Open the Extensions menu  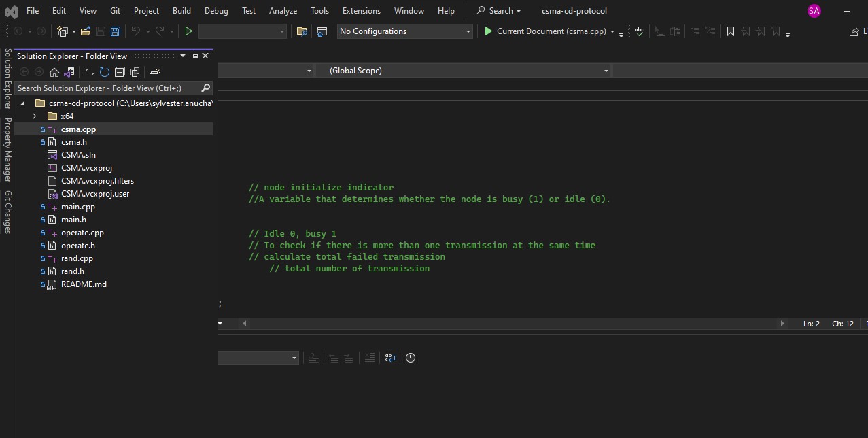361,10
